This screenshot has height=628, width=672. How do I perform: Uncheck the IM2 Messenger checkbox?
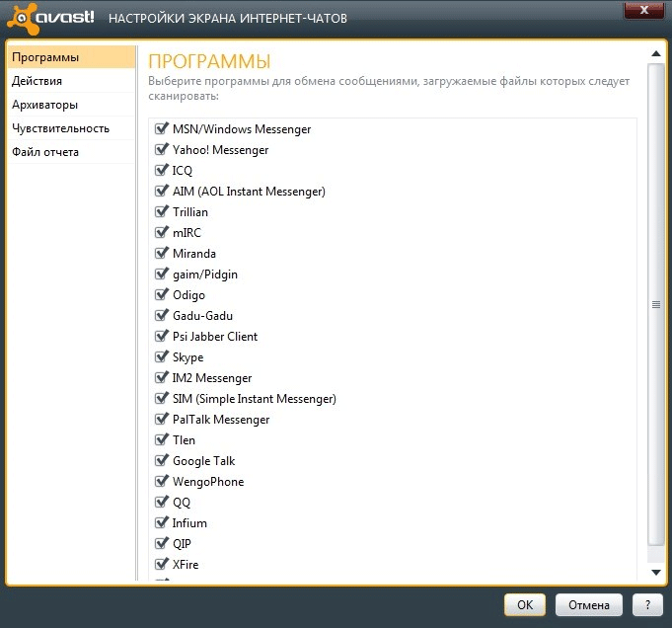tap(161, 377)
